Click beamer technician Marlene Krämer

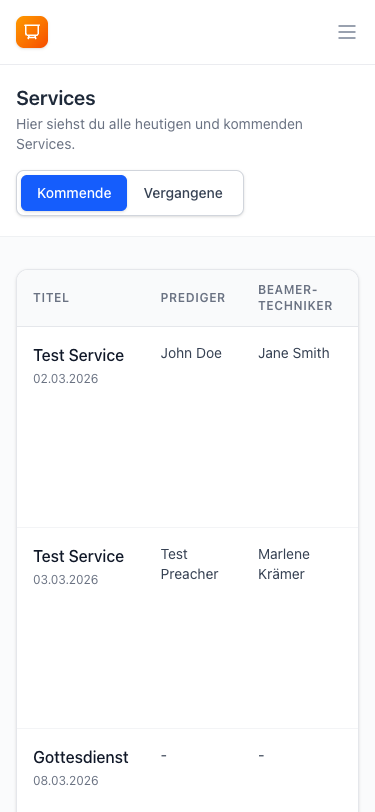click(284, 564)
